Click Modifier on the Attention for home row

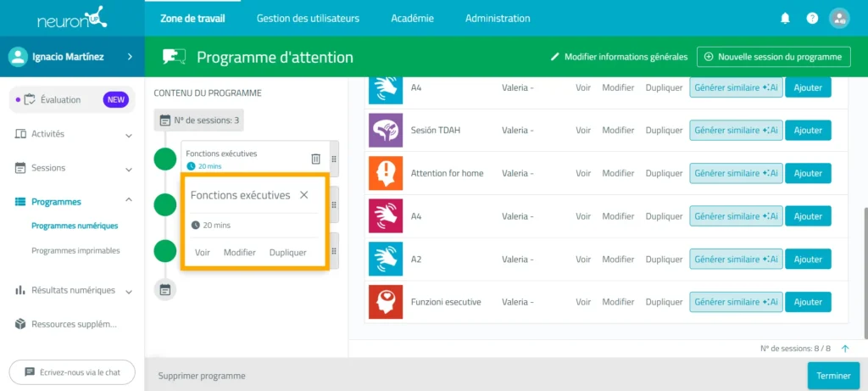pyautogui.click(x=618, y=173)
